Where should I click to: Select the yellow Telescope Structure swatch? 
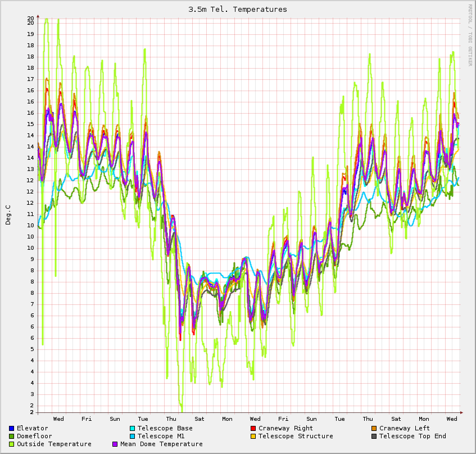(253, 437)
